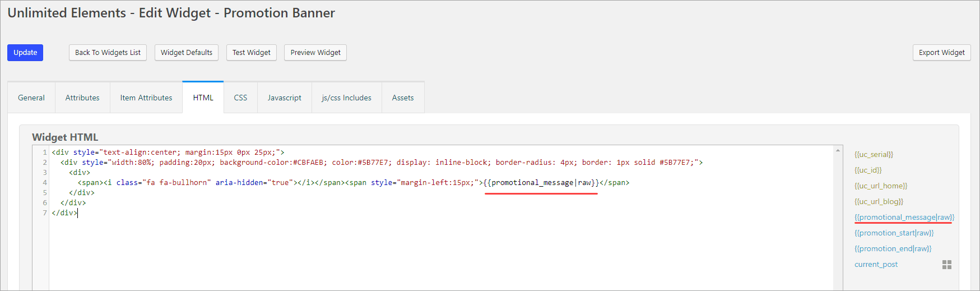Insert the {{uc_url_home}} placeholder
The height and width of the screenshot is (291, 980).
click(x=881, y=186)
